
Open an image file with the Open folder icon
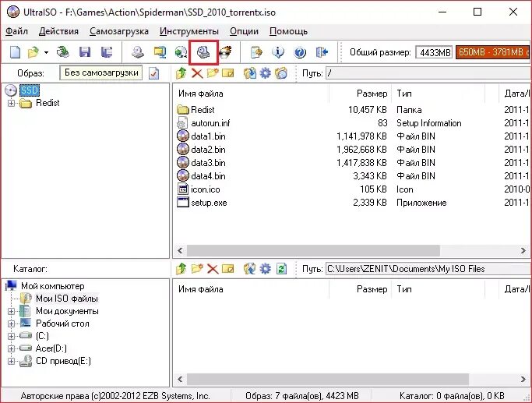(x=33, y=52)
